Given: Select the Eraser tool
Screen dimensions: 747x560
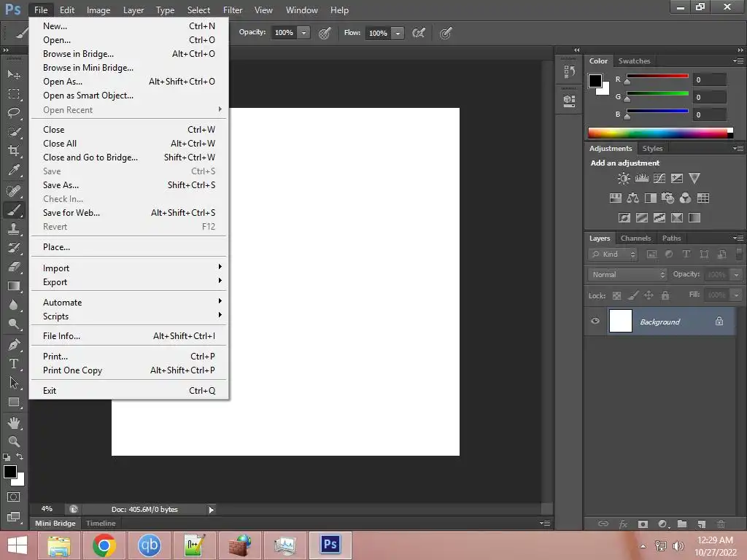Looking at the screenshot, I should click(13, 267).
